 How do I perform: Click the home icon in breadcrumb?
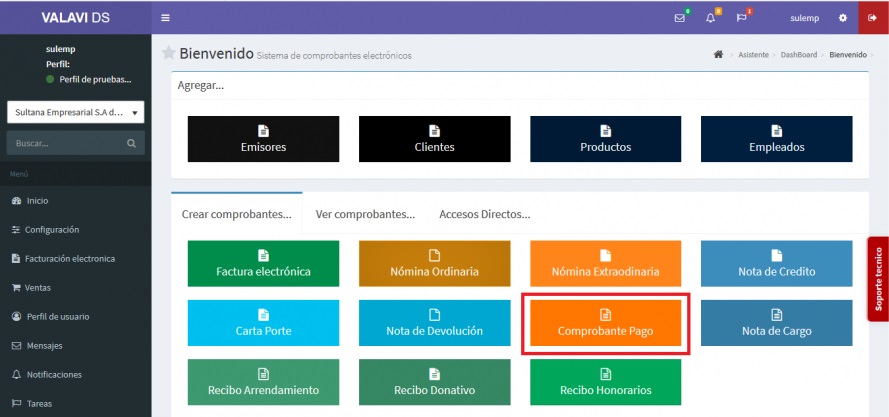(718, 54)
